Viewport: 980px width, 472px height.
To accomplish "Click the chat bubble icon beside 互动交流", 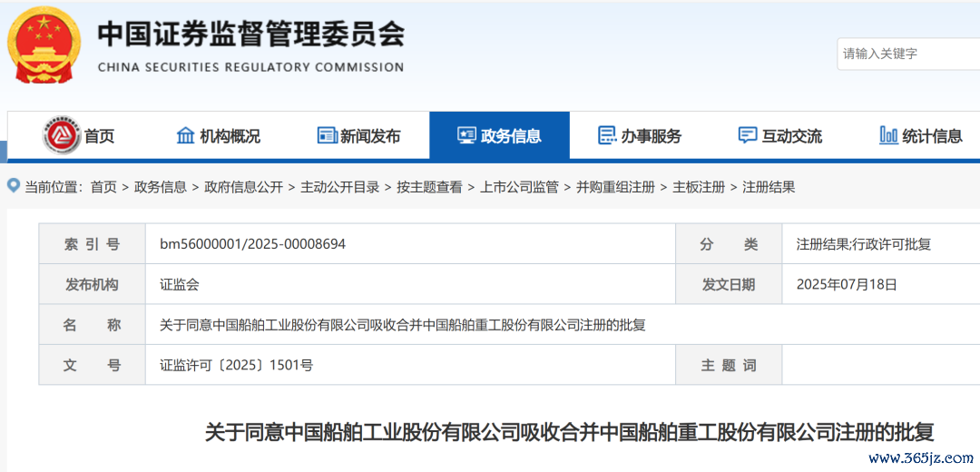I will point(748,135).
